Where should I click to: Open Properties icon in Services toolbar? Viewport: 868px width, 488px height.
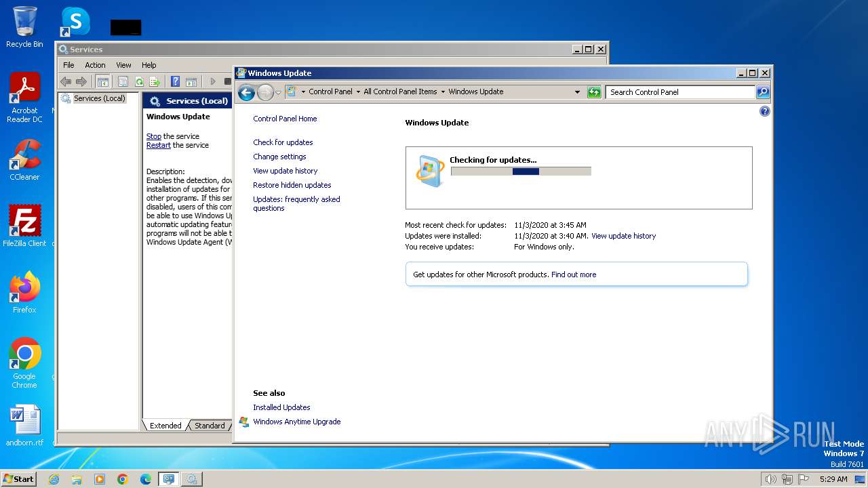point(123,81)
